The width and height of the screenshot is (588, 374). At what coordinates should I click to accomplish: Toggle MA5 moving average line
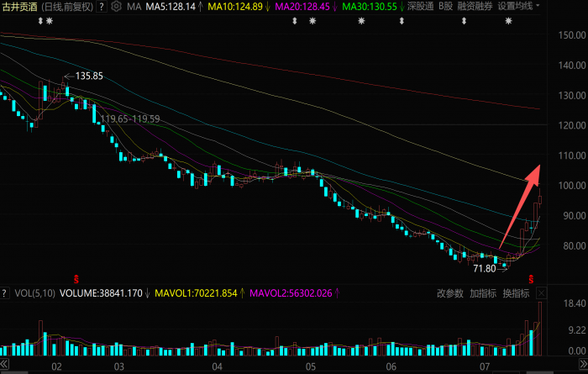click(174, 7)
